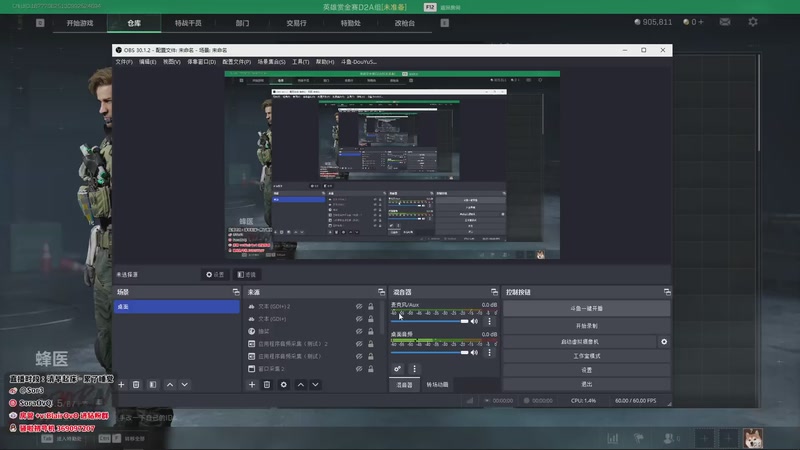Delete the selected scene with trash icon
Screen dimensions: 800x450
point(136,385)
